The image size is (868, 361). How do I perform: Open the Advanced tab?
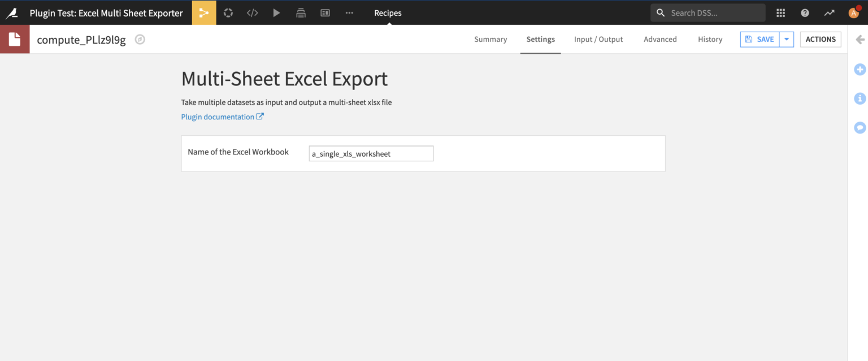click(660, 39)
